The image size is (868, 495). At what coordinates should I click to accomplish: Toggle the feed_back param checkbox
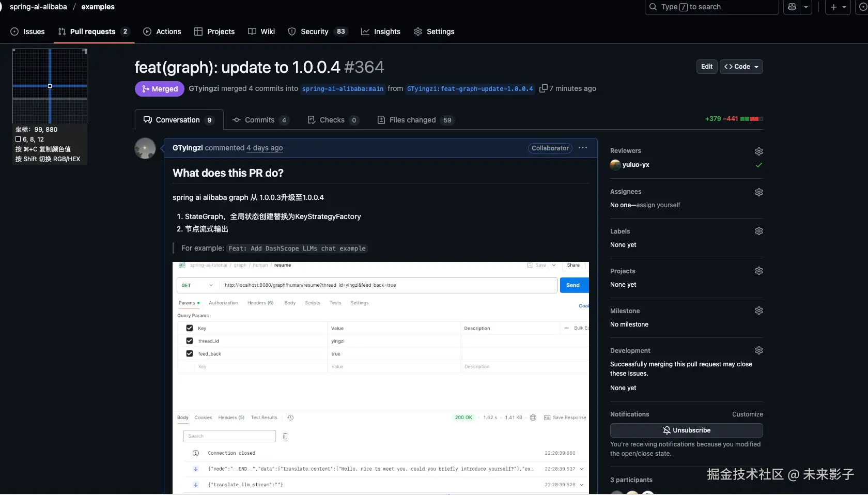tap(190, 353)
